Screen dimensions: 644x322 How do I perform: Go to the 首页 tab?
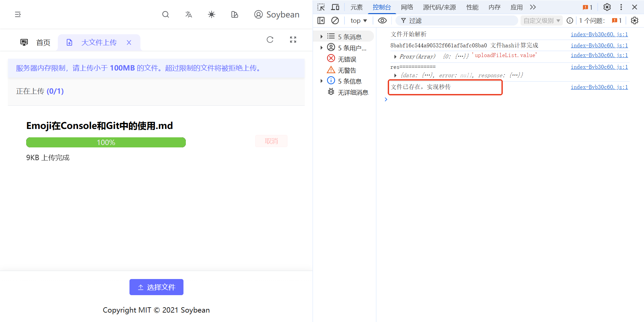coord(43,42)
